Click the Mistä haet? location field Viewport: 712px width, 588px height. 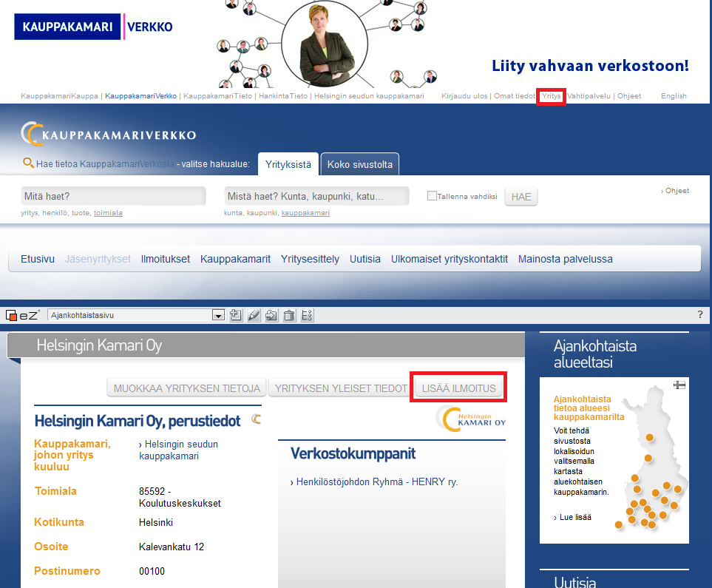tap(316, 196)
